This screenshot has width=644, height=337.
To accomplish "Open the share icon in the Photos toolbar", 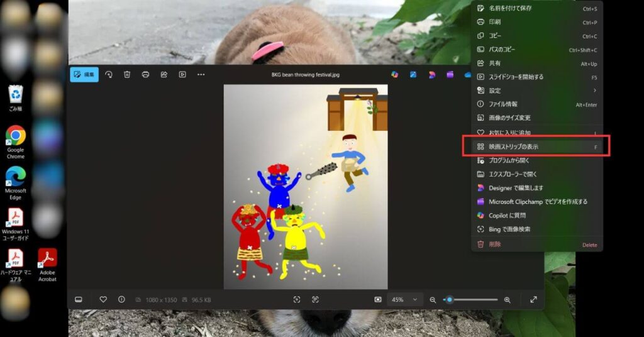I will click(x=164, y=74).
